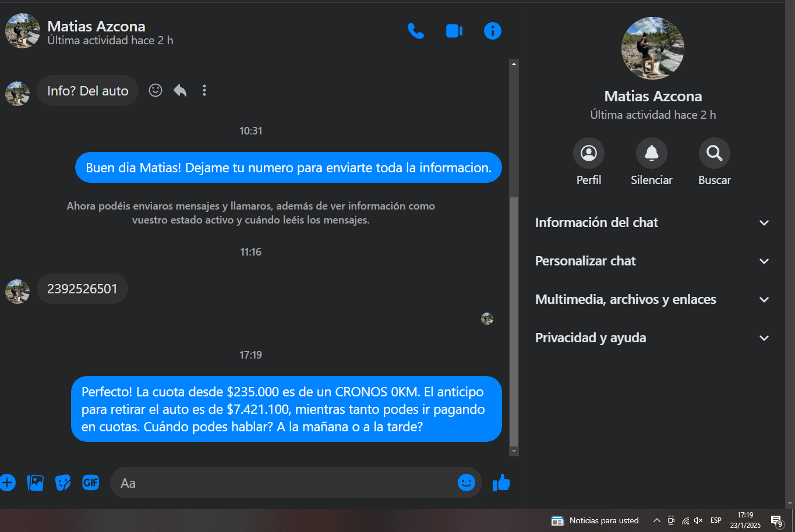The height and width of the screenshot is (532, 795).
Task: Send a thumbs-up like
Action: pyautogui.click(x=501, y=483)
